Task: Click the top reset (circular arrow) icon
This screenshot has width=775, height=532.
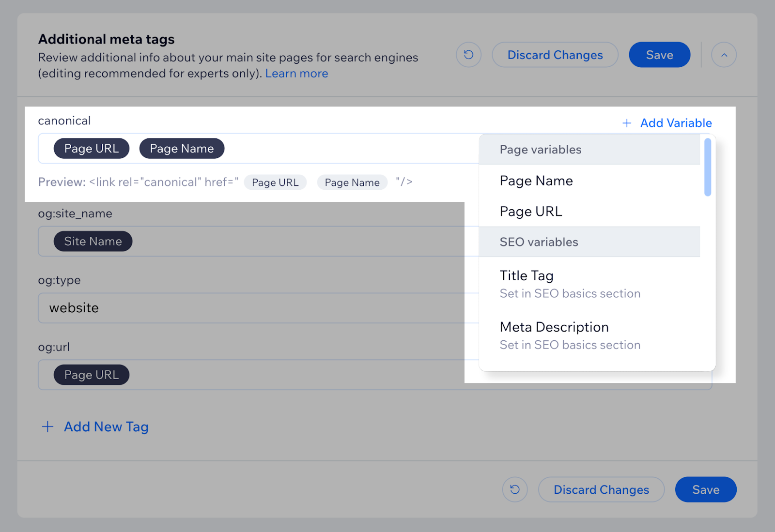Action: (x=468, y=55)
